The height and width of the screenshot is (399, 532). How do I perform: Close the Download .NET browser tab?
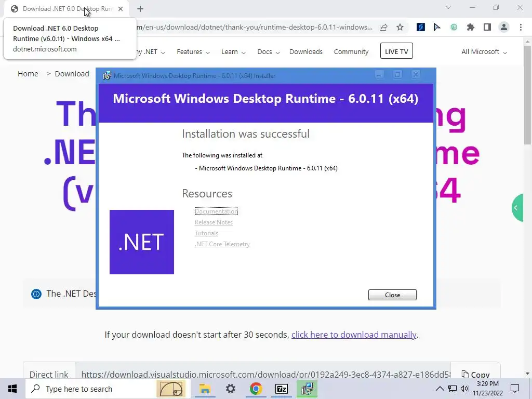[x=121, y=9]
